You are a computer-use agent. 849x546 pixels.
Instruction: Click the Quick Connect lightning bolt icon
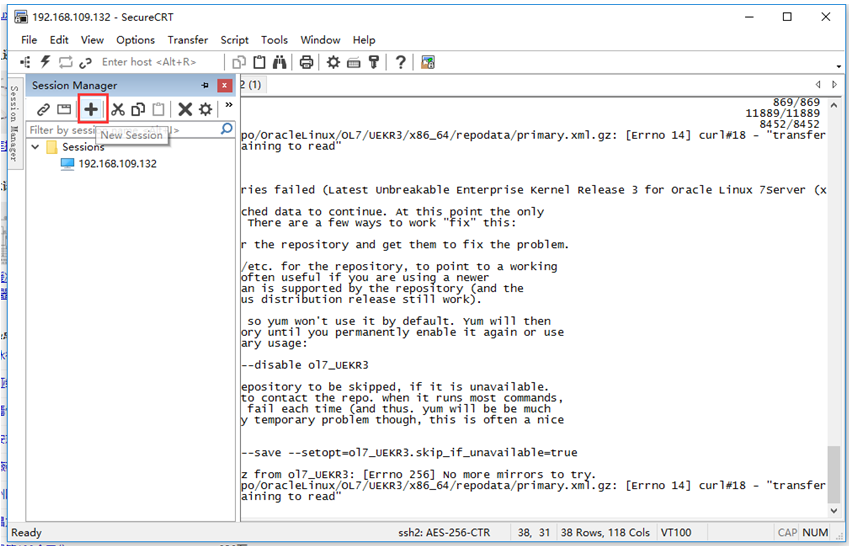[x=45, y=62]
